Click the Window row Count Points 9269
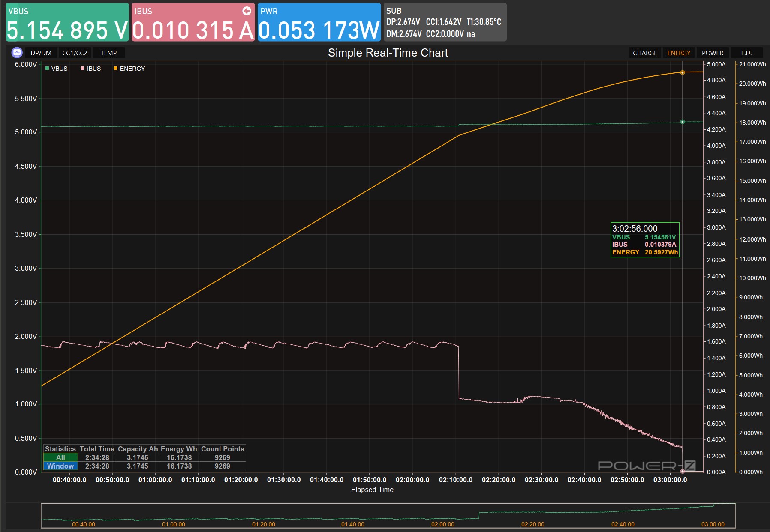Image resolution: width=770 pixels, height=532 pixels. [x=223, y=466]
